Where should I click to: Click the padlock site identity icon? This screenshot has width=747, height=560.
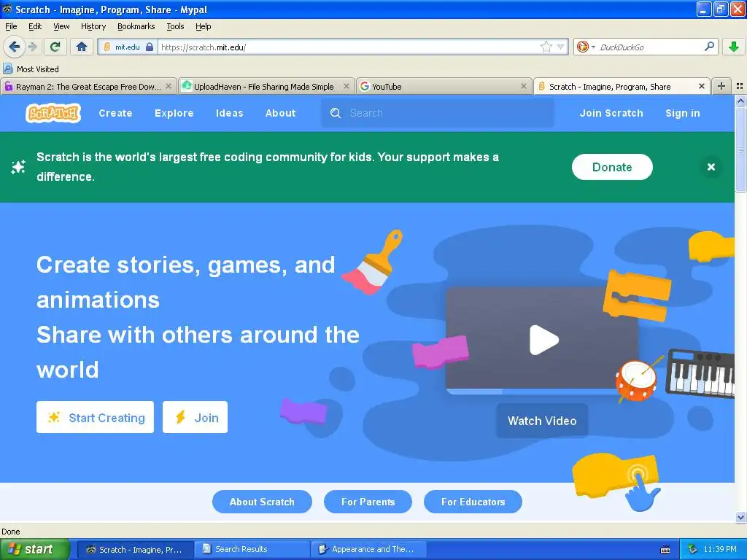point(149,47)
